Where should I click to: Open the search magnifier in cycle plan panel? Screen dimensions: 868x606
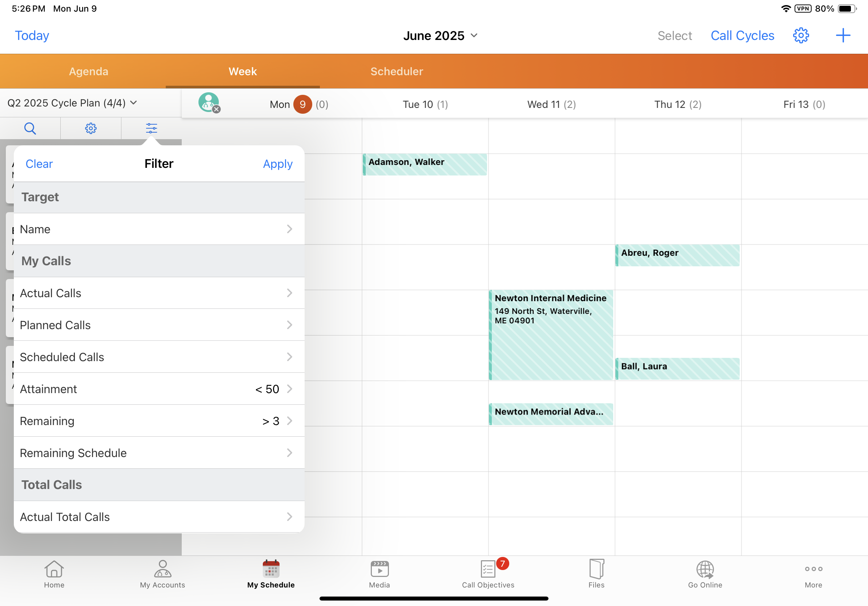tap(30, 129)
